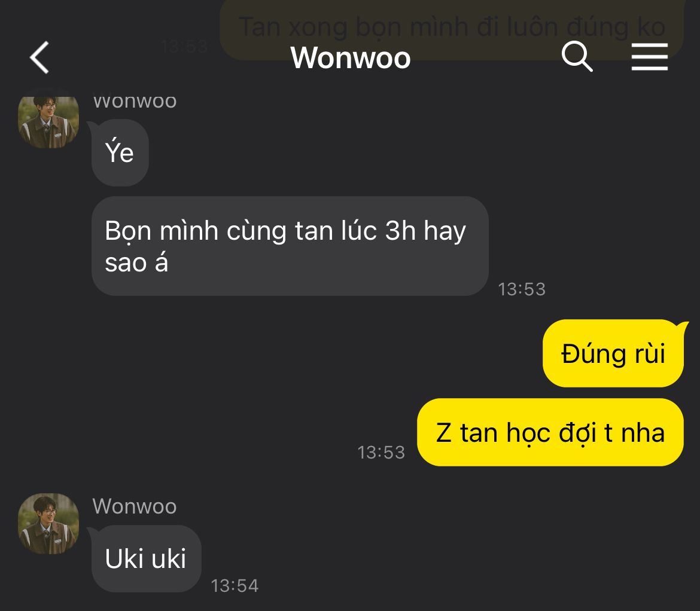
Task: Click sender name Wonwoo above Uki uki
Action: (135, 506)
